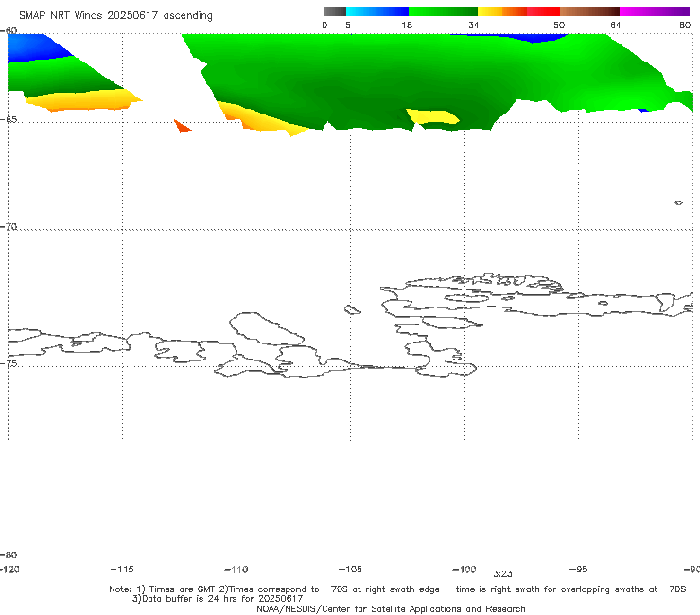Click the "50" label under the color bar
The image size is (700, 615).
(x=559, y=25)
